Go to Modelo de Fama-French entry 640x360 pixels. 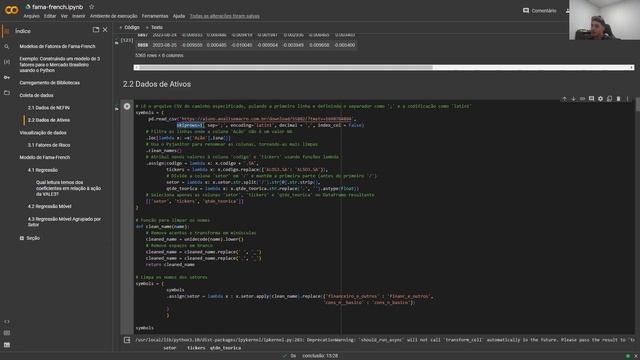click(x=44, y=157)
